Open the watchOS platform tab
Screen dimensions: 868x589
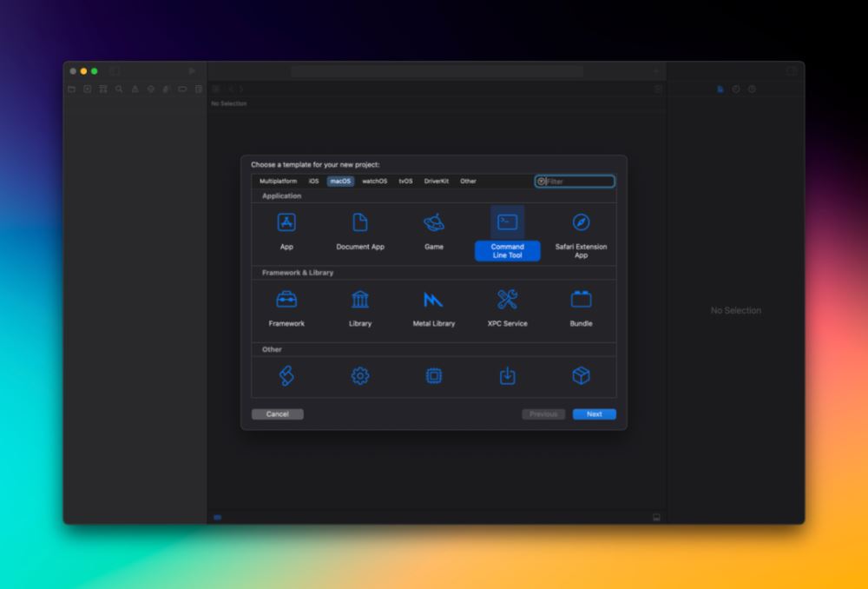374,182
